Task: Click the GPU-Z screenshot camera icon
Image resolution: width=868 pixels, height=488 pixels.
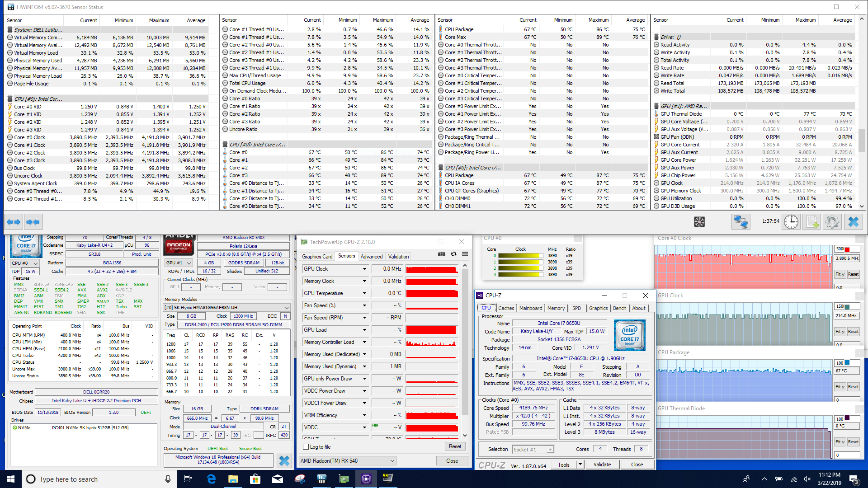Action: coord(442,254)
